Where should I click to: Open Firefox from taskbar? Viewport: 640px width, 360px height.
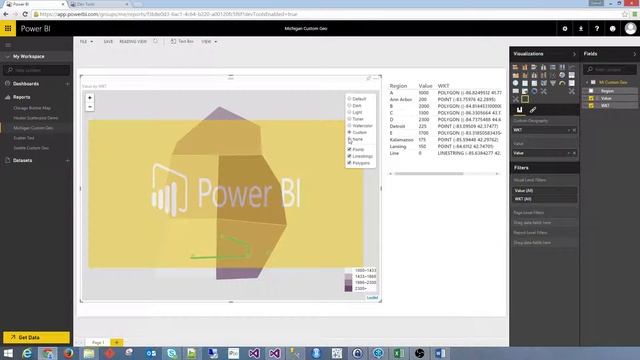[68, 353]
